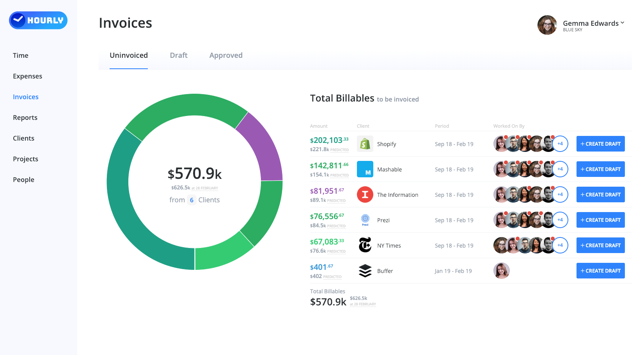This screenshot has height=355, width=644.
Task: Switch to the Uninvoiced tab
Action: click(x=129, y=55)
